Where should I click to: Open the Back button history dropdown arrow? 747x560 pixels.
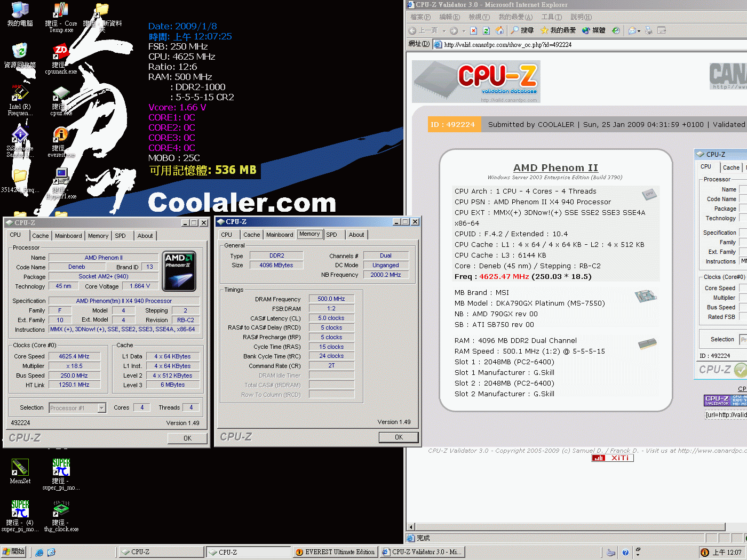tap(444, 31)
